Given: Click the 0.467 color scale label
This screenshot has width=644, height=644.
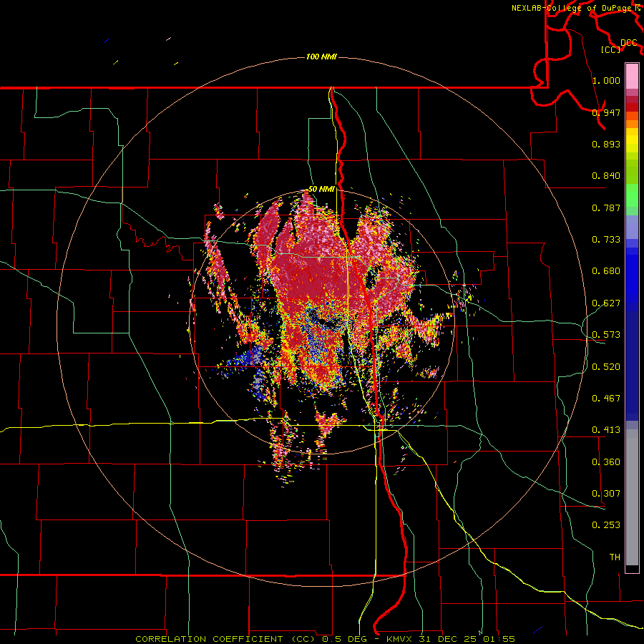Looking at the screenshot, I should tap(606, 399).
